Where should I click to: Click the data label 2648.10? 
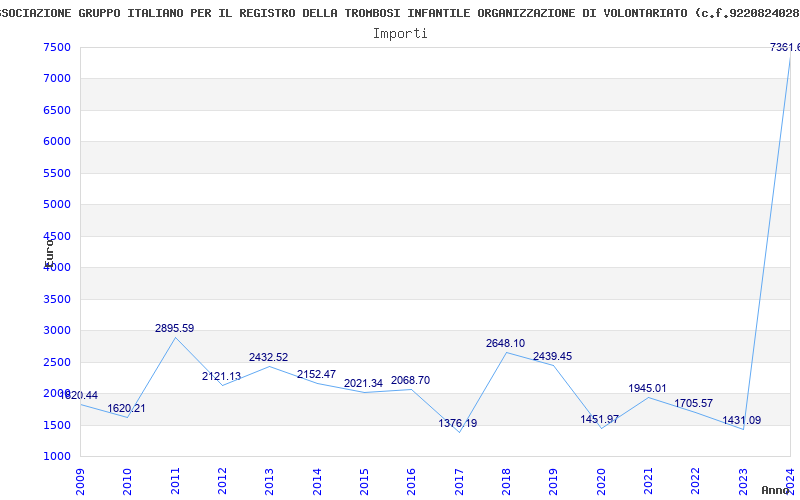[x=505, y=344]
